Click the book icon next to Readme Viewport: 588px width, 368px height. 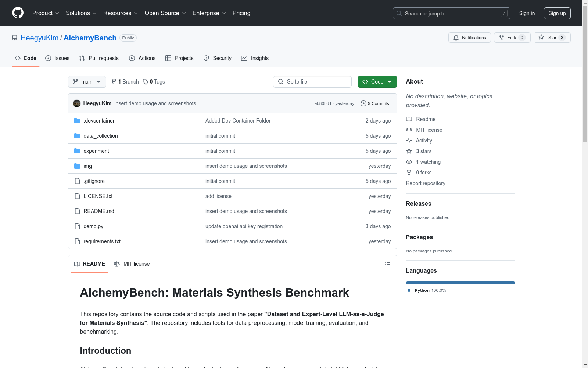click(x=409, y=119)
